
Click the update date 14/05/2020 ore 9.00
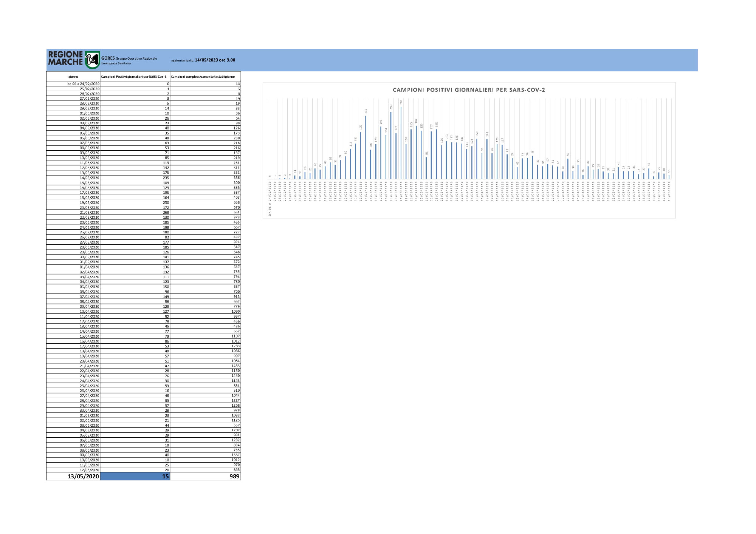click(215, 60)
